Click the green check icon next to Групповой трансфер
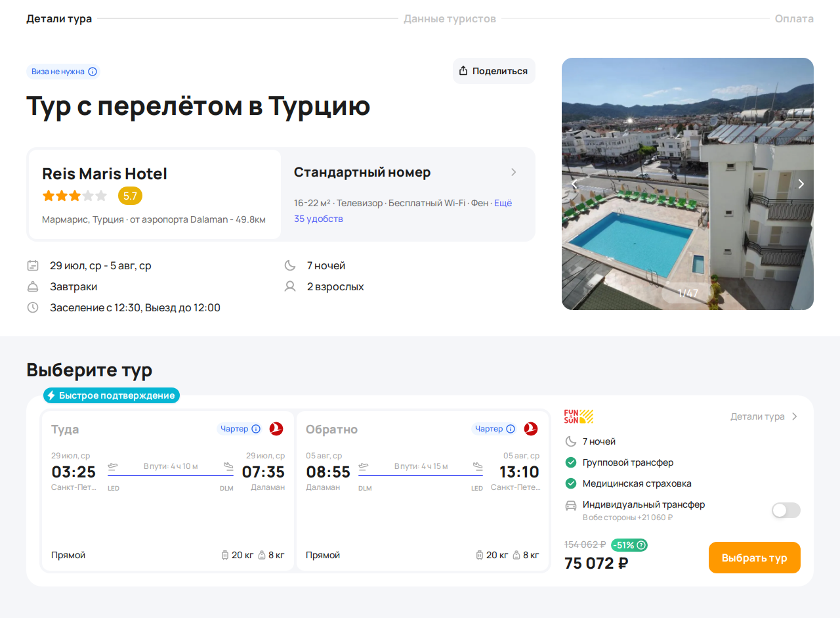Screen dimensions: 840x618 pyautogui.click(x=571, y=463)
